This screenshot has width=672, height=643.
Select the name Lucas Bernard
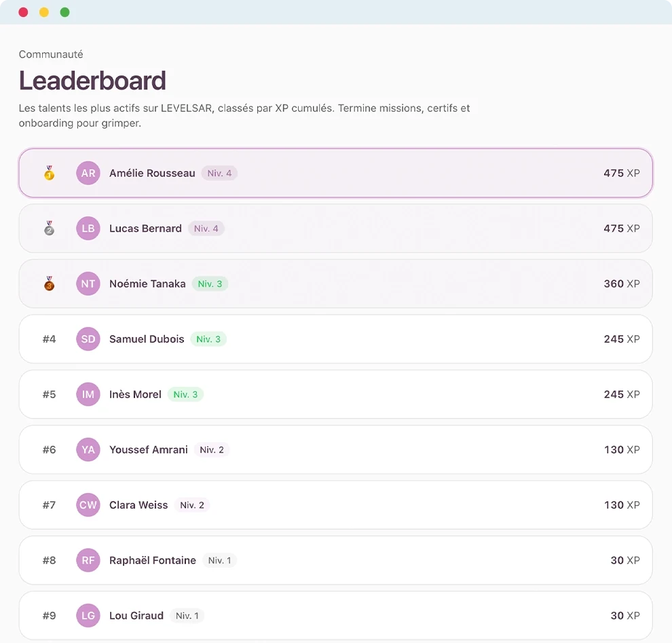pyautogui.click(x=145, y=229)
